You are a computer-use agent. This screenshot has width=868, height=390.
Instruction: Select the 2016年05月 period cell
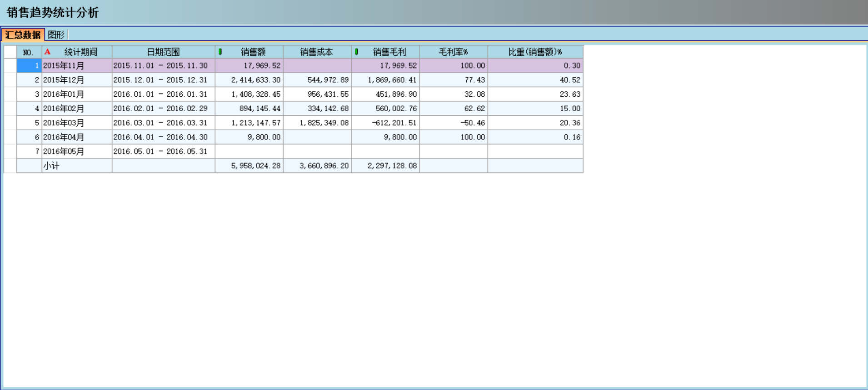coord(77,151)
